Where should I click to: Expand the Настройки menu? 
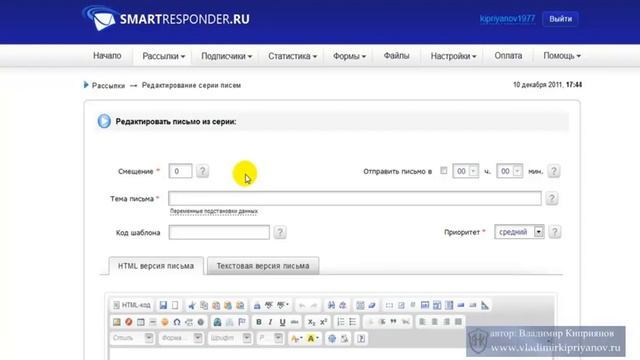point(453,56)
